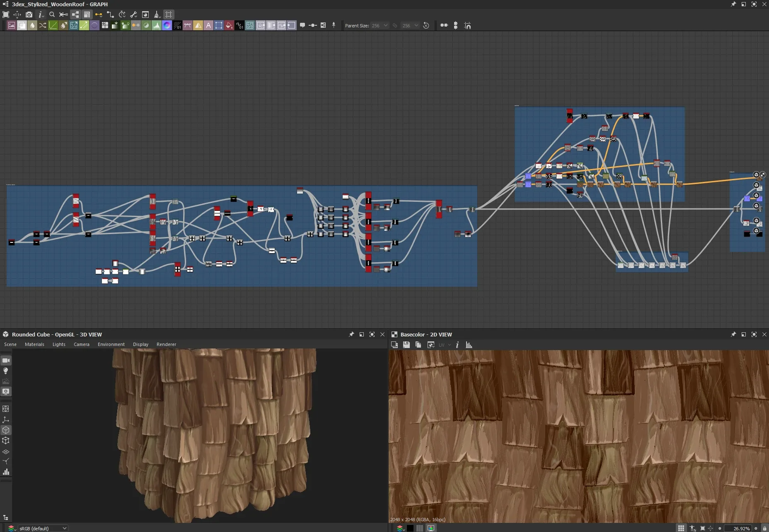Show histogram in the 2D view toolbar
The height and width of the screenshot is (532, 769).
(469, 345)
